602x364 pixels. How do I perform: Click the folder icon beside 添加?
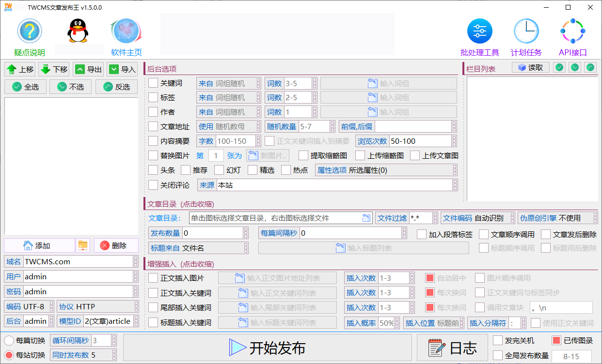pyautogui.click(x=83, y=245)
